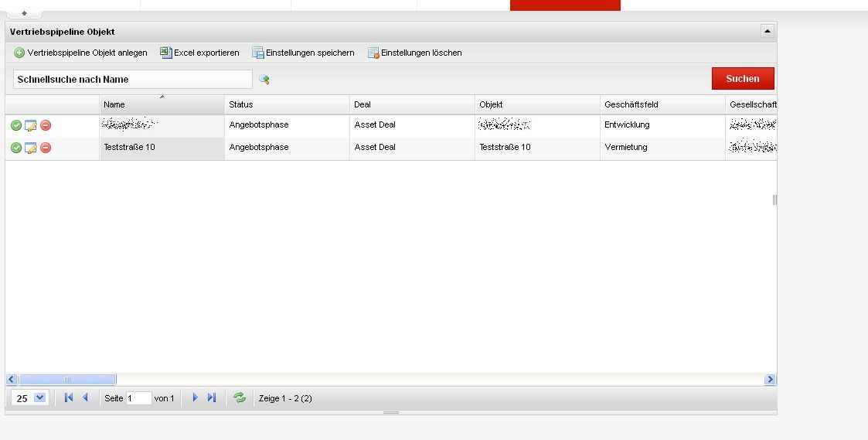Screen dimensions: 868x440
Task: Export table with Excel exportieren
Action: [200, 53]
